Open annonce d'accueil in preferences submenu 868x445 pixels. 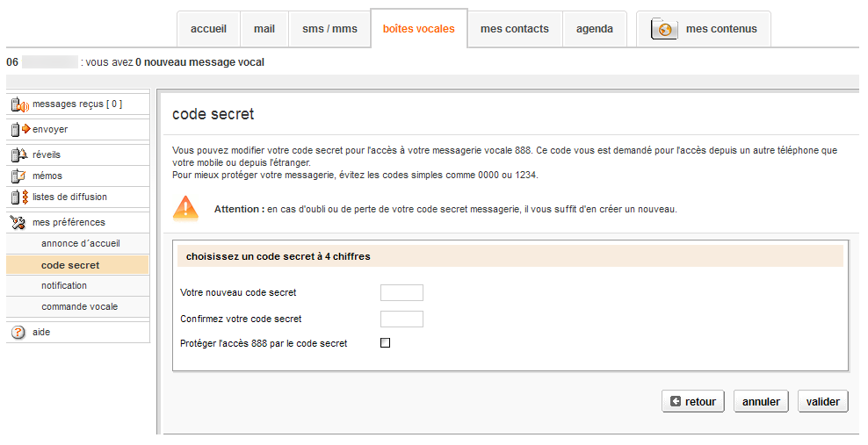pyautogui.click(x=80, y=243)
